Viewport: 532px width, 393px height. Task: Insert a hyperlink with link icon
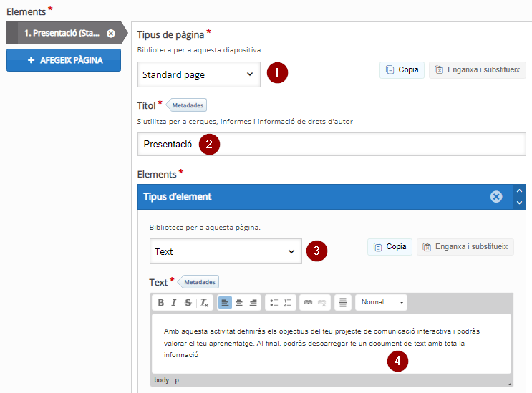pos(308,302)
